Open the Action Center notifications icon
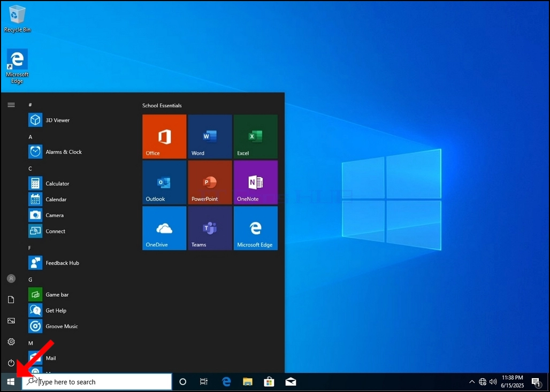 tap(536, 382)
